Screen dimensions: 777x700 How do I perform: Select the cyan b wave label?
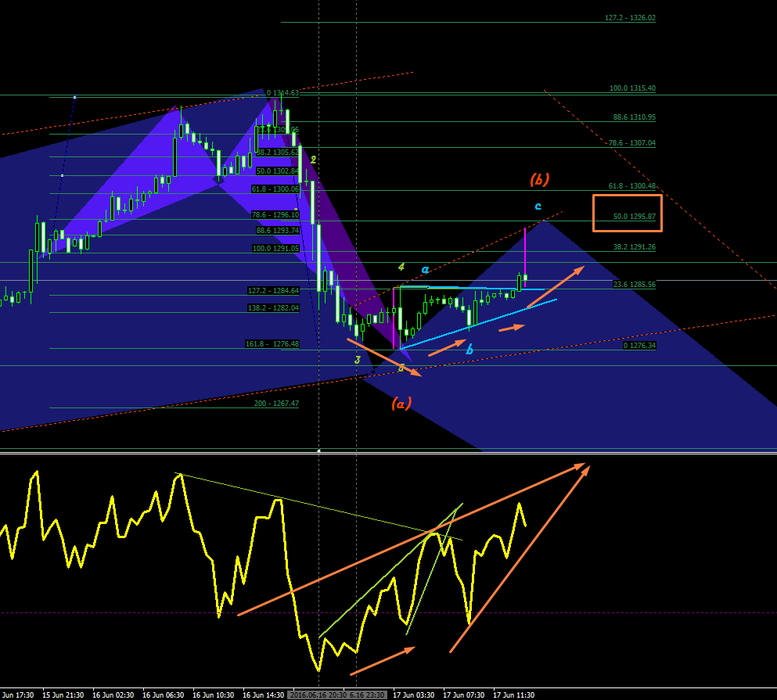coord(469,350)
